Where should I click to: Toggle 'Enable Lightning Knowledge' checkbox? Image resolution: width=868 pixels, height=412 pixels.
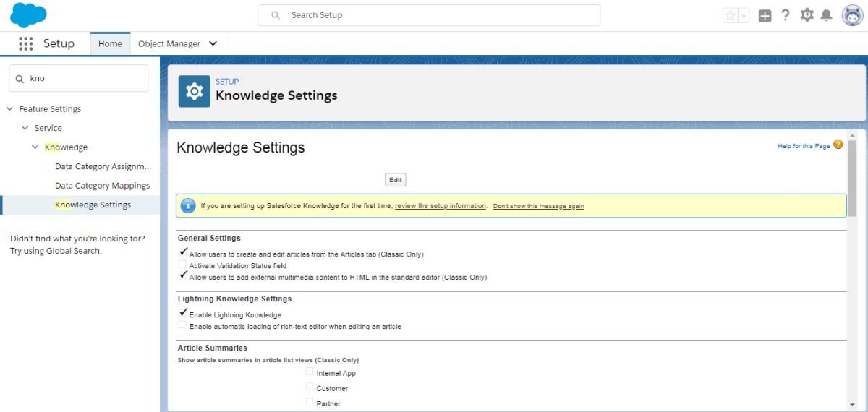coord(183,314)
